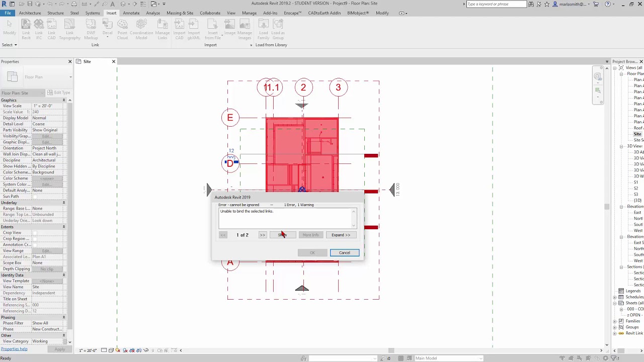Screen dimensions: 644x362
Task: Open Manage Images tool
Action: (245, 29)
